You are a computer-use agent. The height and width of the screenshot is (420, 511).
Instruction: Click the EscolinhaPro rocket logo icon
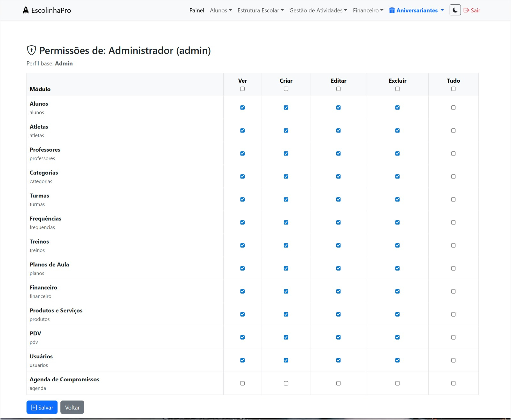click(x=26, y=10)
